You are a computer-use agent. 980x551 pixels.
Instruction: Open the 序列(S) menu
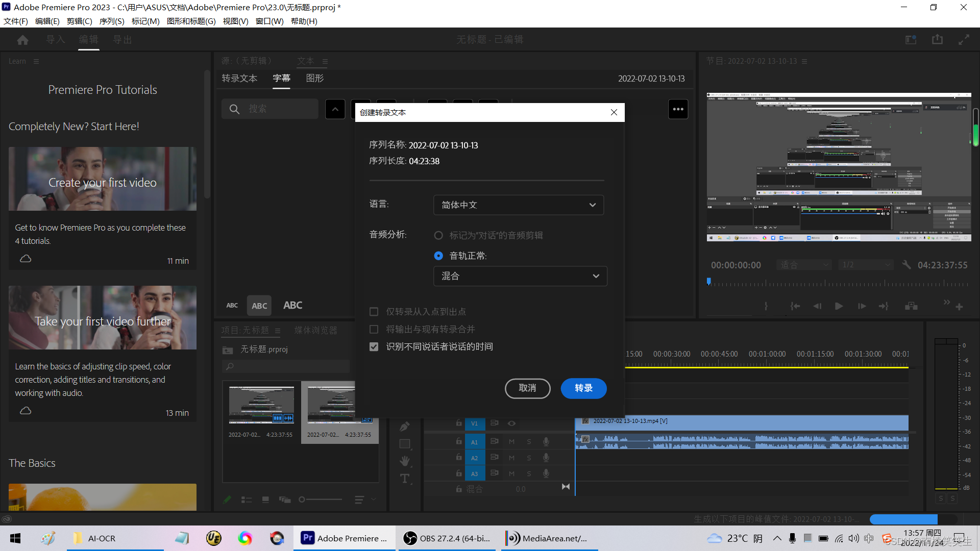tap(112, 21)
